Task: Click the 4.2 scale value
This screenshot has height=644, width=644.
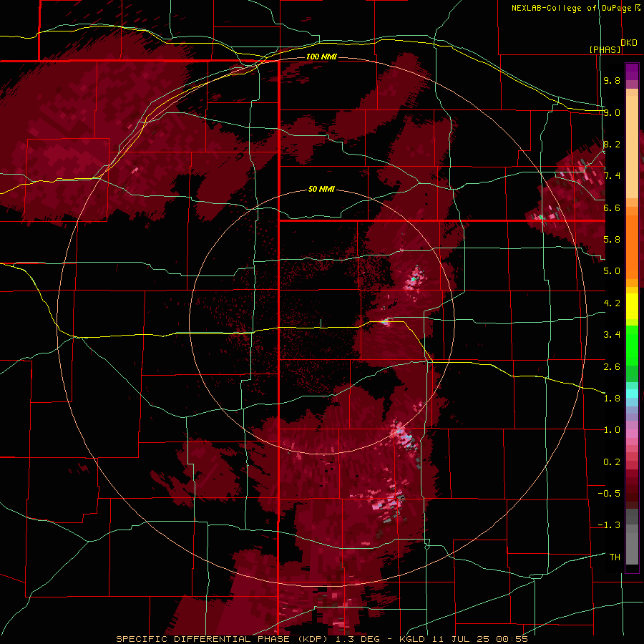Action: click(612, 303)
